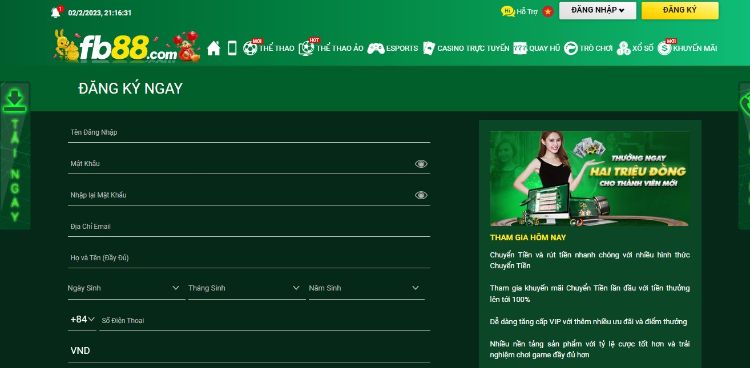Screen dimensions: 750x368
Task: Click the Hỗ Trợ support link
Action: 527,11
